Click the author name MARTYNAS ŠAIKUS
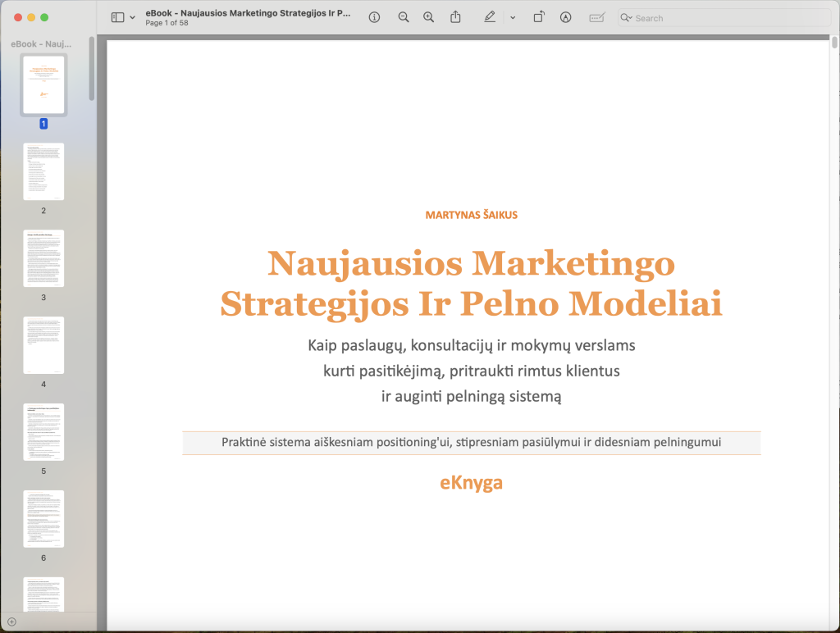The height and width of the screenshot is (633, 840). click(472, 215)
